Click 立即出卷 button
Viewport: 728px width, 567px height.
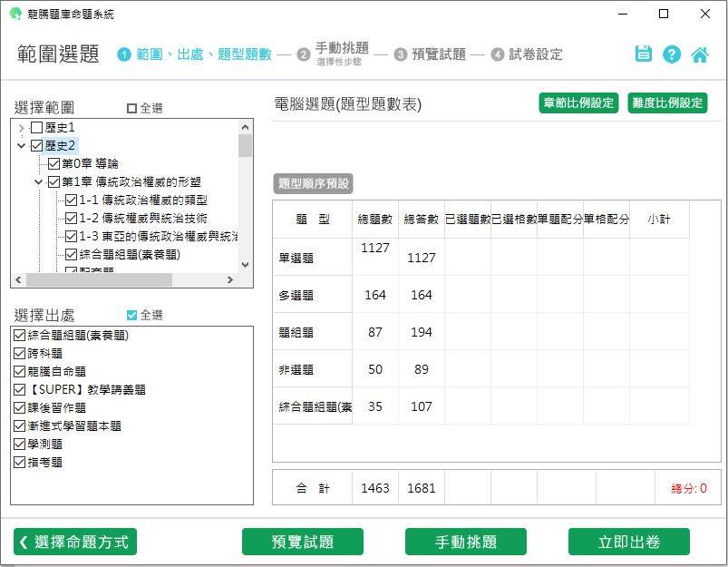point(629,542)
